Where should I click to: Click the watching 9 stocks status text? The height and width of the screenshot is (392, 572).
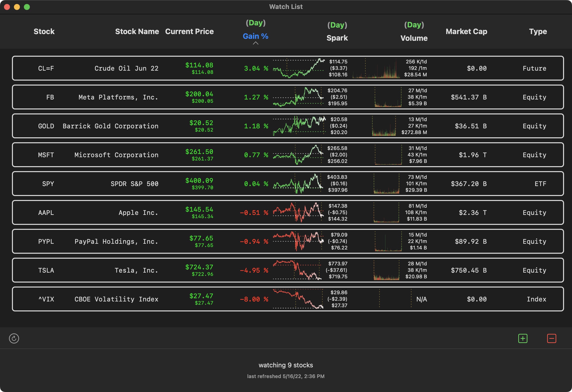286,365
